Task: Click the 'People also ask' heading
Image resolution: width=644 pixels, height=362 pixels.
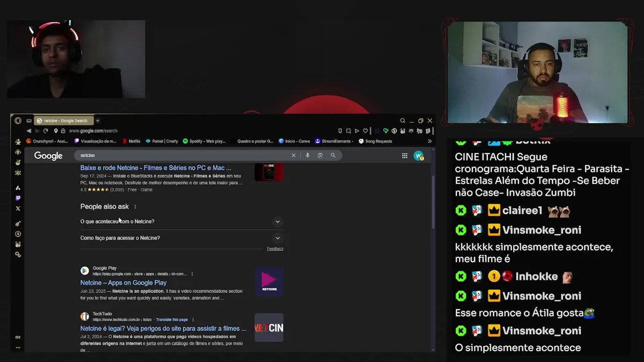Action: [105, 207]
